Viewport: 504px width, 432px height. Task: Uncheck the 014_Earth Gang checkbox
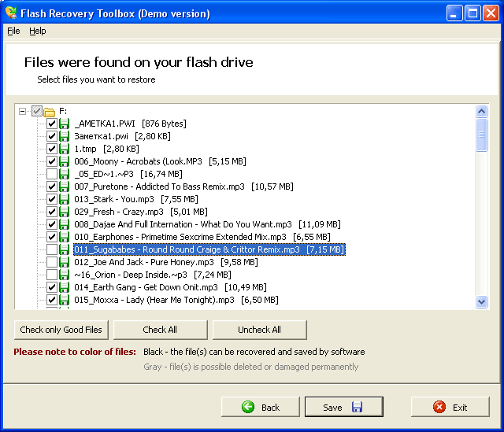[52, 287]
